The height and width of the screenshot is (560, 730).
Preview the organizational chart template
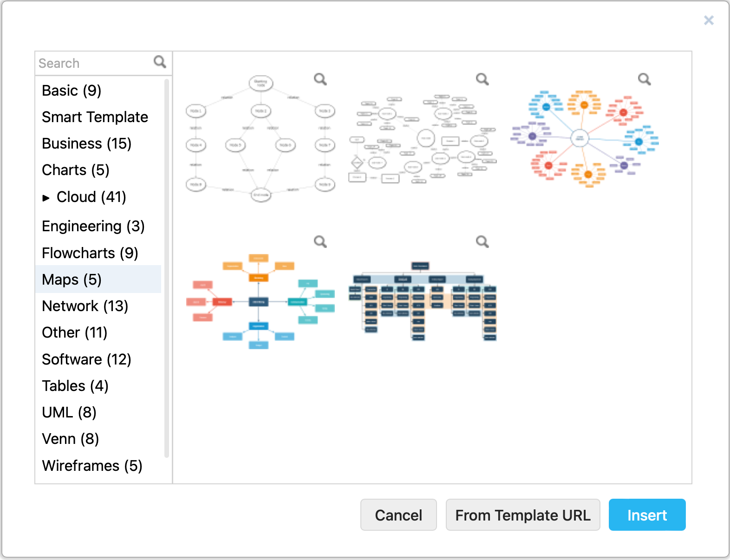coord(482,241)
